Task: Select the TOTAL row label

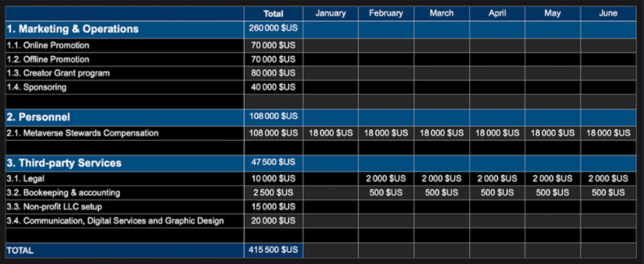Action: pyautogui.click(x=20, y=250)
